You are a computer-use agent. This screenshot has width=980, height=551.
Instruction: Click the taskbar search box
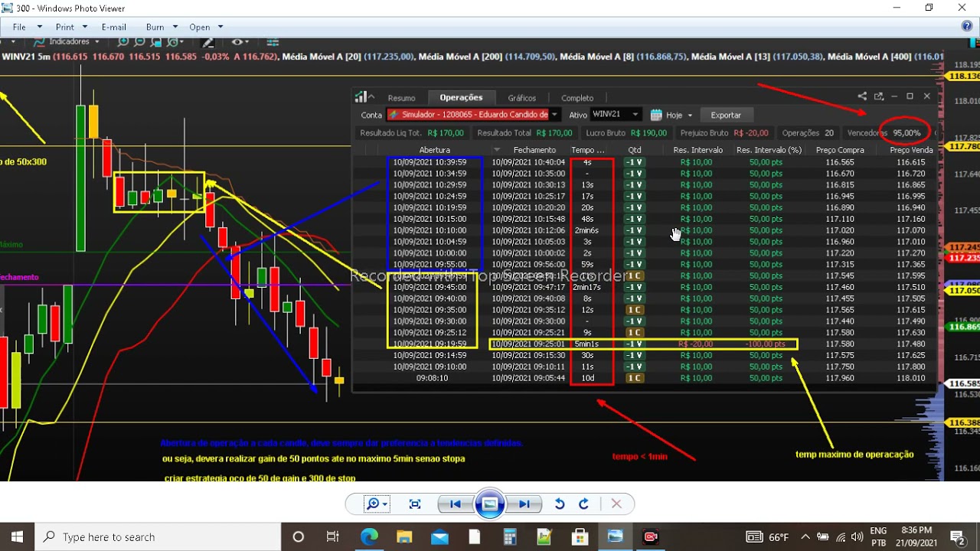pyautogui.click(x=158, y=536)
